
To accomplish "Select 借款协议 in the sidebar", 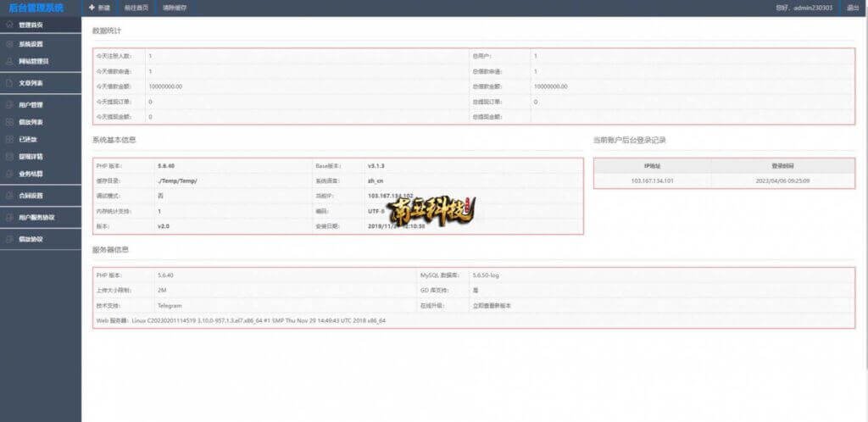I will point(31,240).
